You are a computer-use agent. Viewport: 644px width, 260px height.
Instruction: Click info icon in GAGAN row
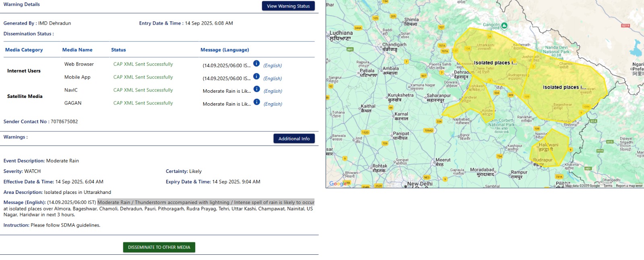256,102
